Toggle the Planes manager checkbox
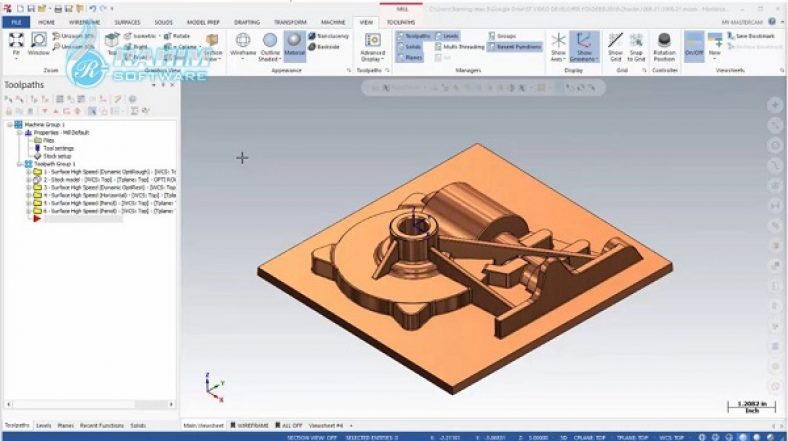The image size is (788, 441). pyautogui.click(x=410, y=57)
